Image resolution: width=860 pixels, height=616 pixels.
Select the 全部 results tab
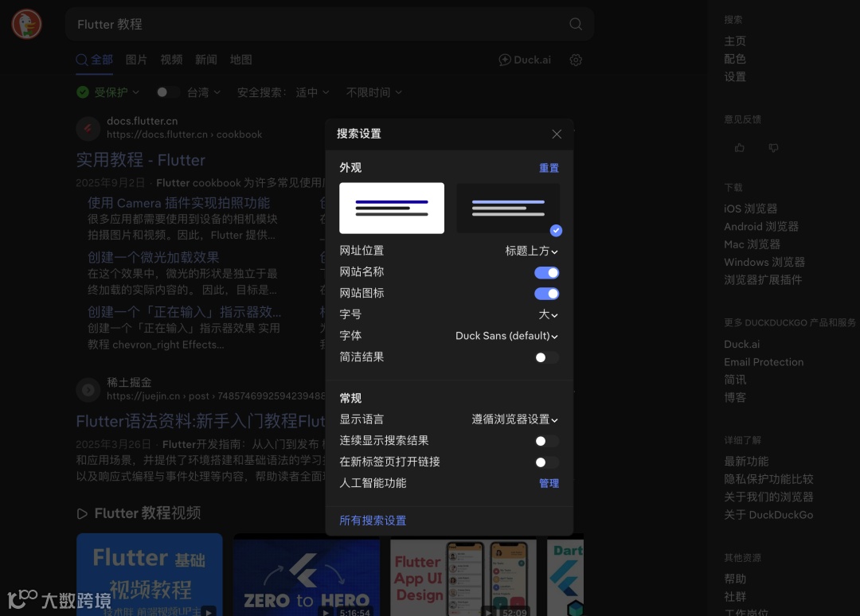coord(94,60)
